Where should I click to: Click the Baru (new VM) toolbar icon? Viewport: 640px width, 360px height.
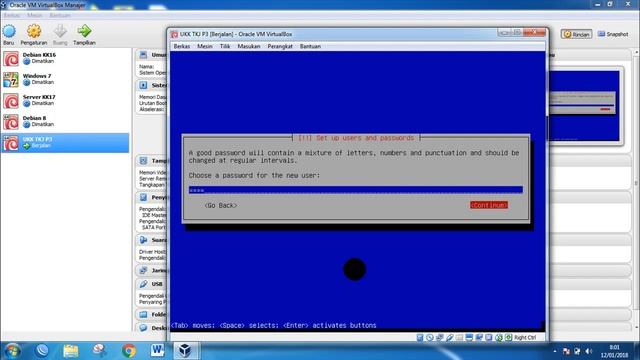9,31
